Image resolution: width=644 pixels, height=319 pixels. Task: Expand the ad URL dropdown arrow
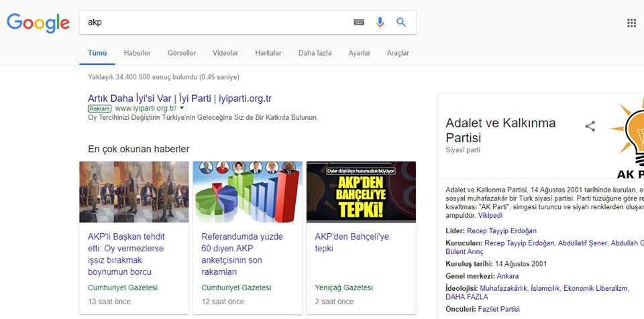[182, 108]
